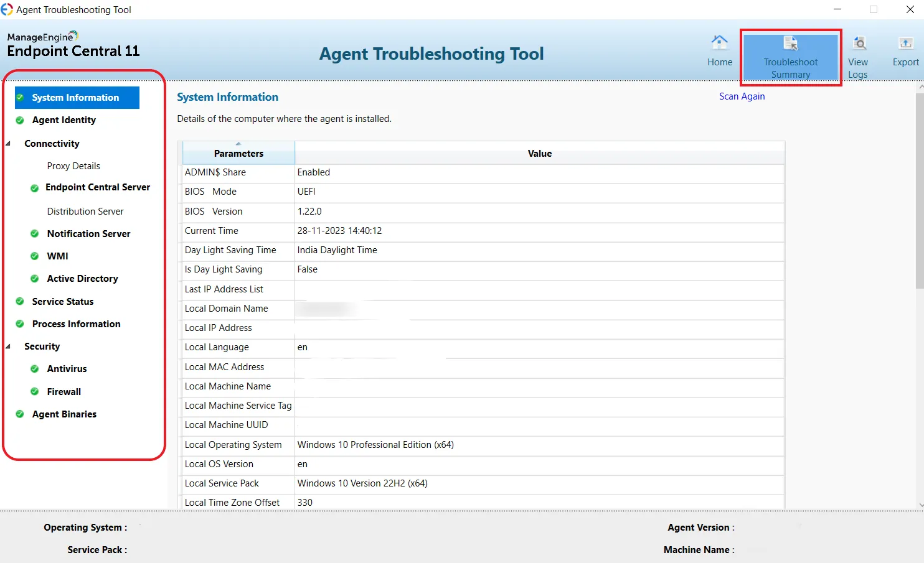Select Connectivity category label
The height and width of the screenshot is (563, 924).
[x=52, y=144]
